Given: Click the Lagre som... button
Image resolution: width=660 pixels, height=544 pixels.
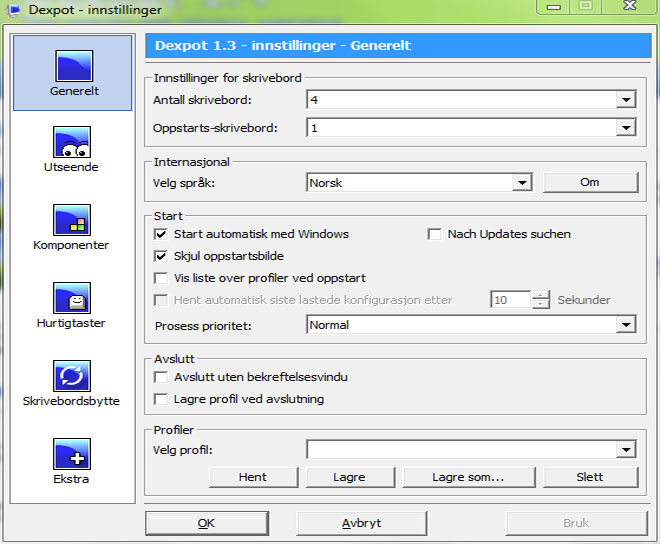Looking at the screenshot, I should point(469,477).
